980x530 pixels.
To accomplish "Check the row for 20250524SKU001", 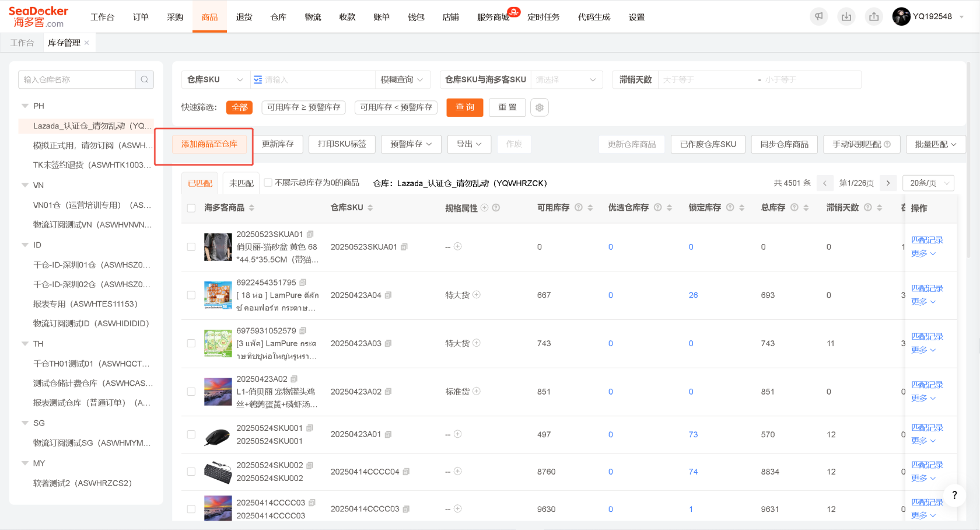I will 191,434.
